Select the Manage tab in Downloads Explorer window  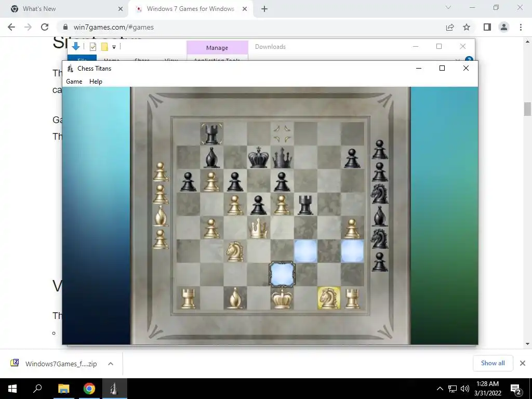(x=217, y=48)
